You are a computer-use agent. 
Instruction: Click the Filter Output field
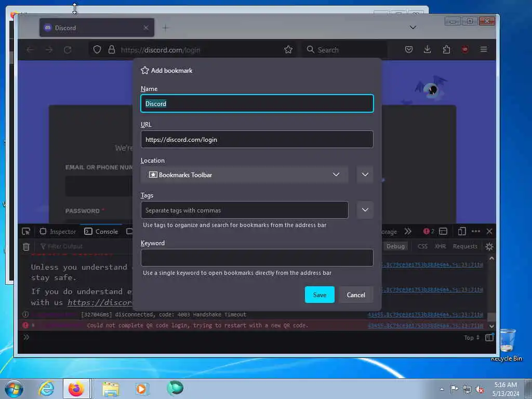(x=85, y=246)
